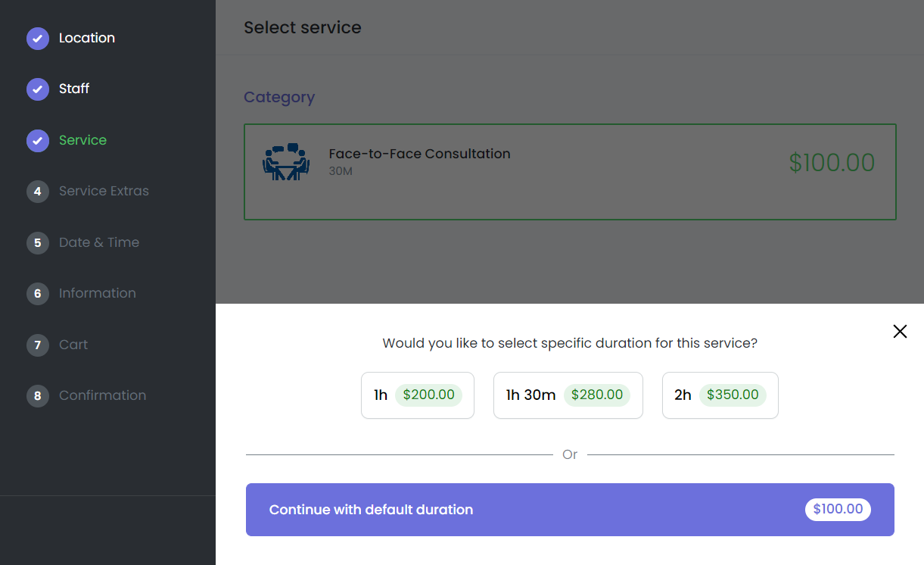
Task: Select the 2h duration option
Action: (720, 395)
